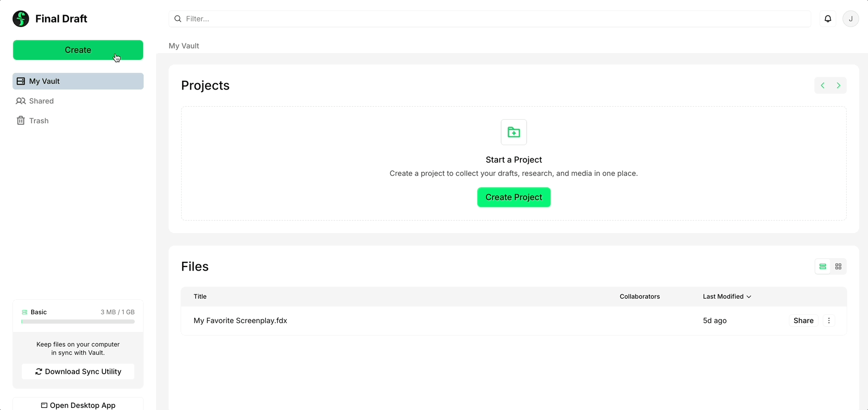
Task: Go to next projects with right arrow
Action: 838,85
